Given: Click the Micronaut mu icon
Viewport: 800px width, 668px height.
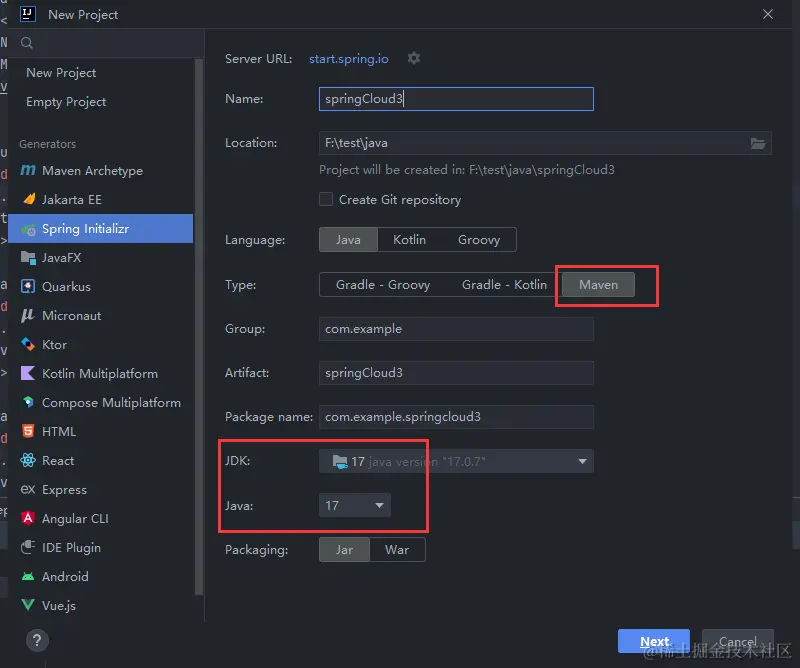Looking at the screenshot, I should pos(28,315).
